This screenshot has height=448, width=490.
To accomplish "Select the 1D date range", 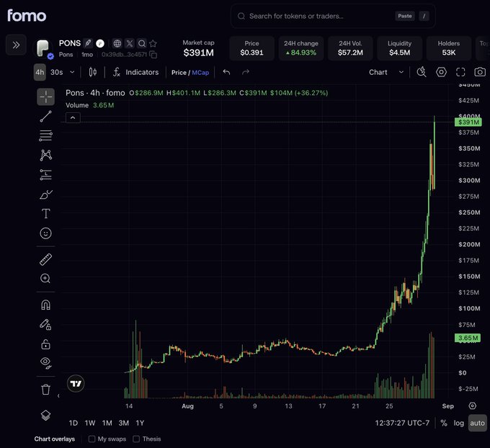I will (x=73, y=423).
